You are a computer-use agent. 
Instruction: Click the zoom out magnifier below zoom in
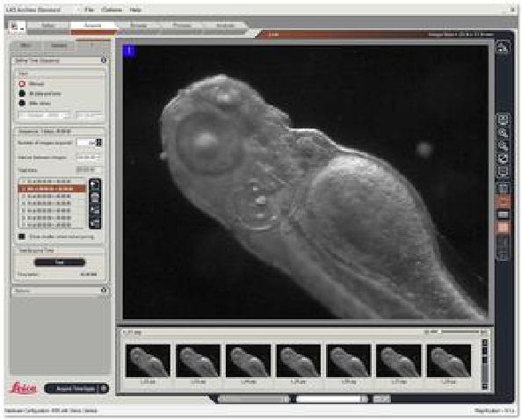503,146
